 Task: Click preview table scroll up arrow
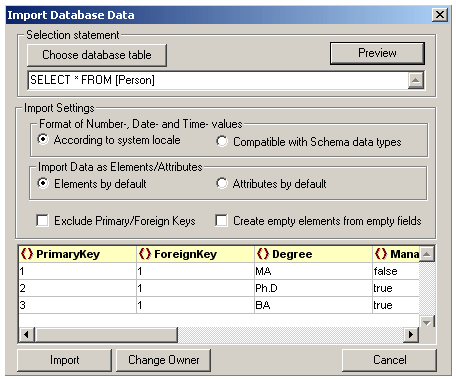pos(427,254)
